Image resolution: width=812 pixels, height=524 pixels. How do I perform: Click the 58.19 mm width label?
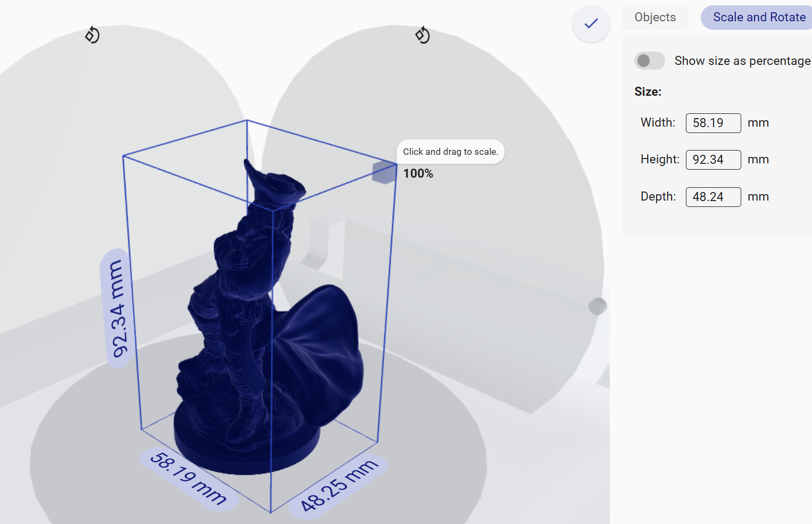[x=189, y=478]
